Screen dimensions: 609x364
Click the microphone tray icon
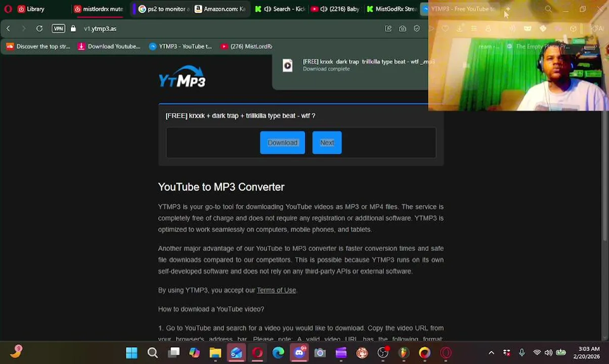522,353
